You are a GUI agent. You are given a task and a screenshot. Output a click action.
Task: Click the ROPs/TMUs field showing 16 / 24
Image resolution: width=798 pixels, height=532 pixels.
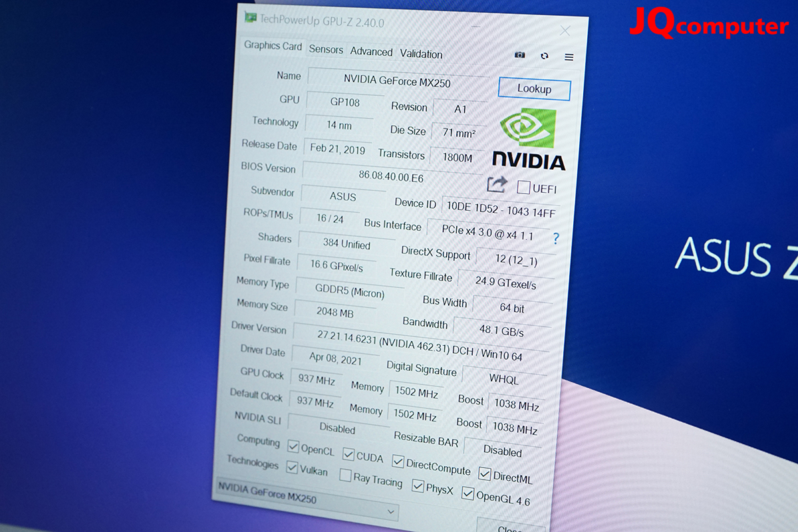(x=330, y=218)
